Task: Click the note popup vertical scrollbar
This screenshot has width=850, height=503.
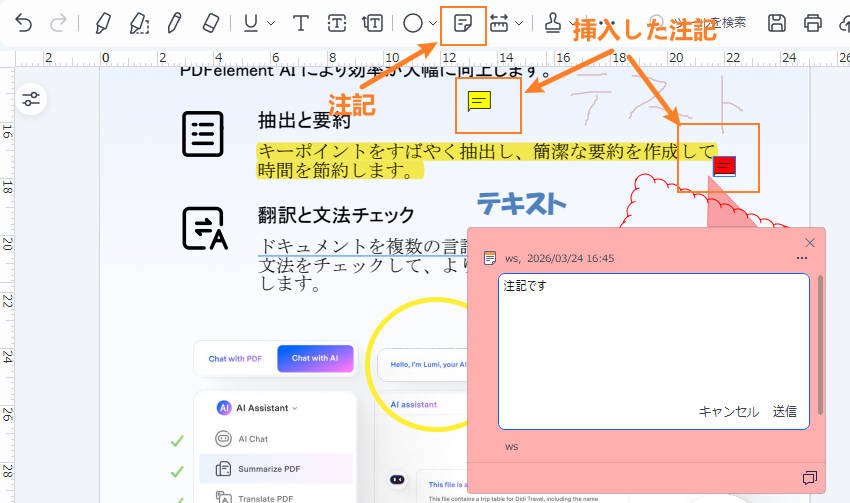Action: [820, 345]
